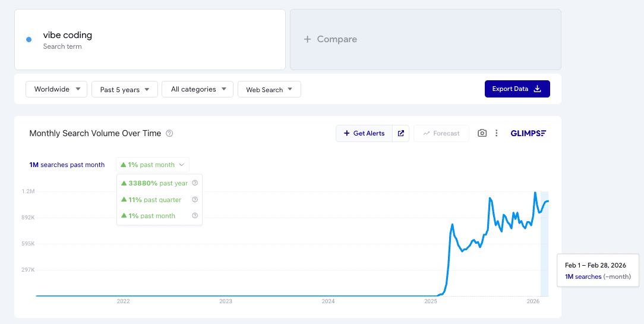Click the highlighted February 2026 chart region
Viewport: 644px width, 324px height.
click(x=545, y=243)
